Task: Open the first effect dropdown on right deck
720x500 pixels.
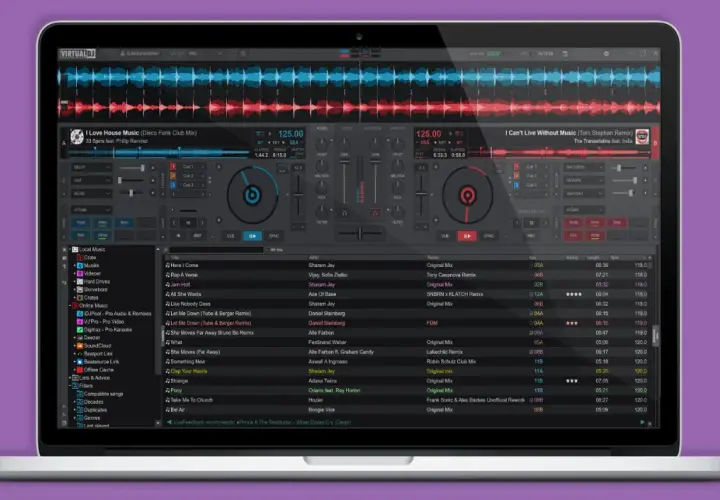Action: (584, 168)
